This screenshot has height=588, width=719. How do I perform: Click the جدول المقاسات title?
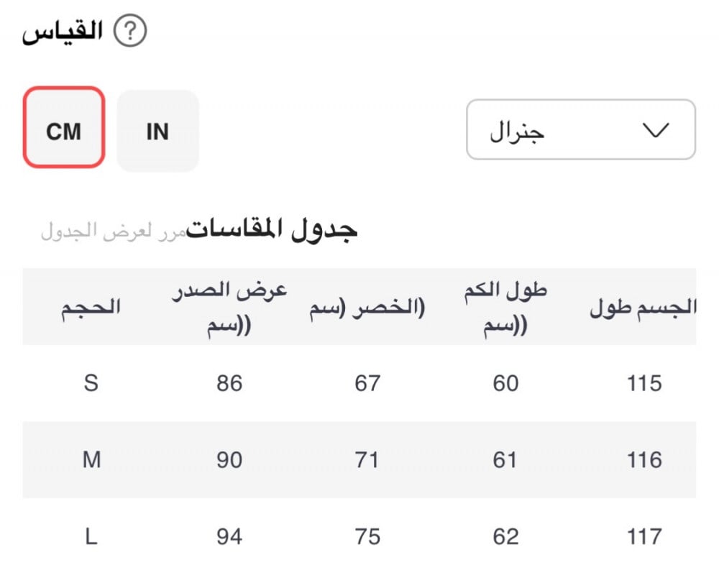[272, 229]
